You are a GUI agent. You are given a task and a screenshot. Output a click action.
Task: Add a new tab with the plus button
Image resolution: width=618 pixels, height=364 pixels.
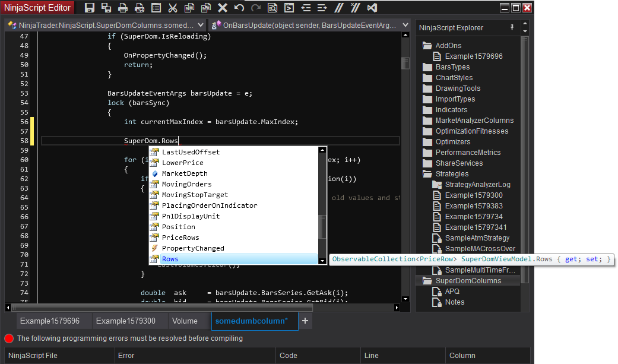tap(305, 321)
